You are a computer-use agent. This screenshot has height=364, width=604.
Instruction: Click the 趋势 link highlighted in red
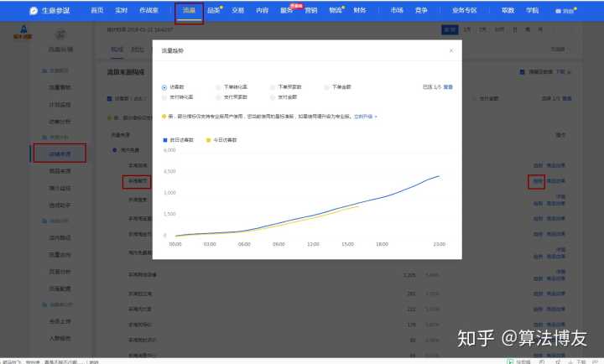click(x=537, y=180)
